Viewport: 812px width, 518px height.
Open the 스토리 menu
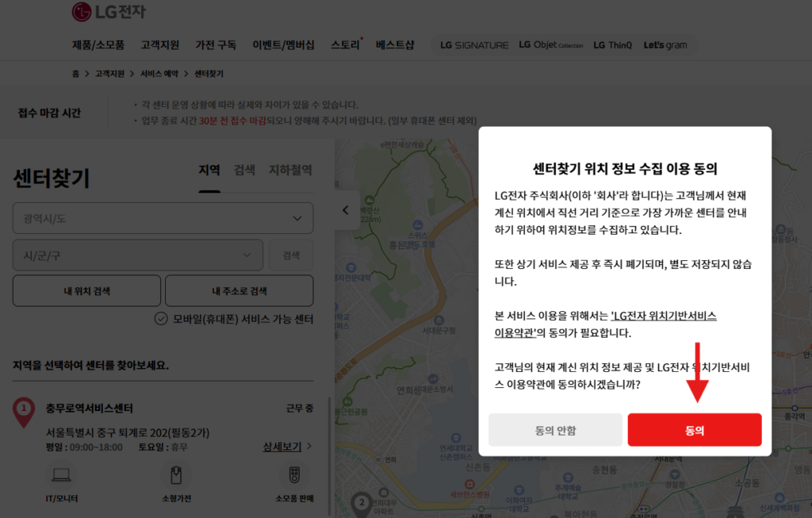[346, 45]
